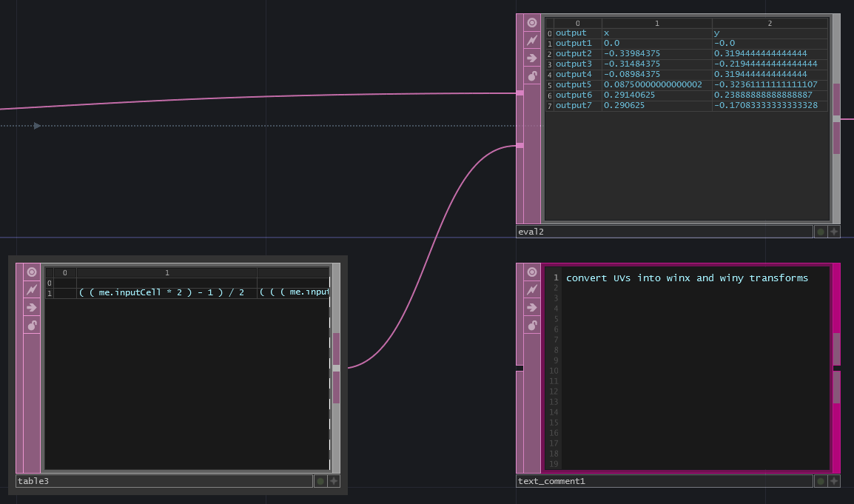Click the viewer circle icon on text_comment1
The width and height of the screenshot is (854, 504).
pos(532,272)
